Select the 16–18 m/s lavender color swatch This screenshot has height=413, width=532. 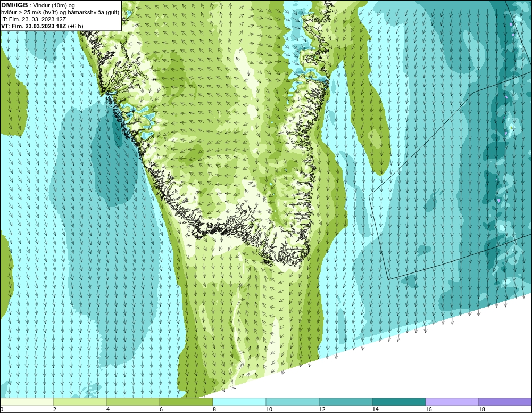coord(452,402)
